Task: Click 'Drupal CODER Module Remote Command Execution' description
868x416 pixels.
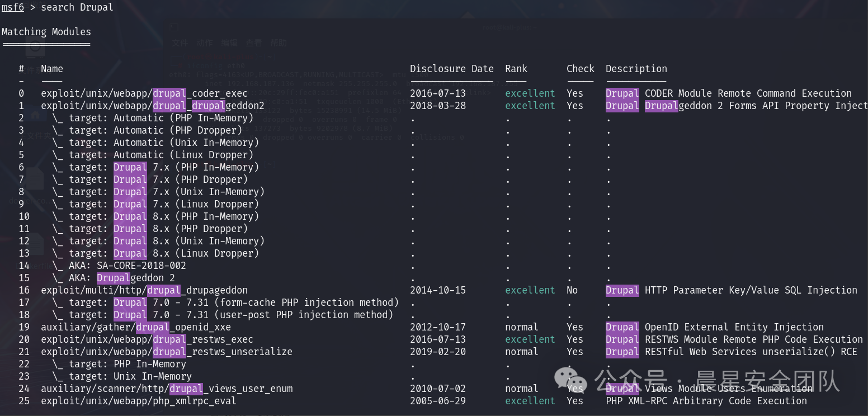Action: click(x=729, y=93)
